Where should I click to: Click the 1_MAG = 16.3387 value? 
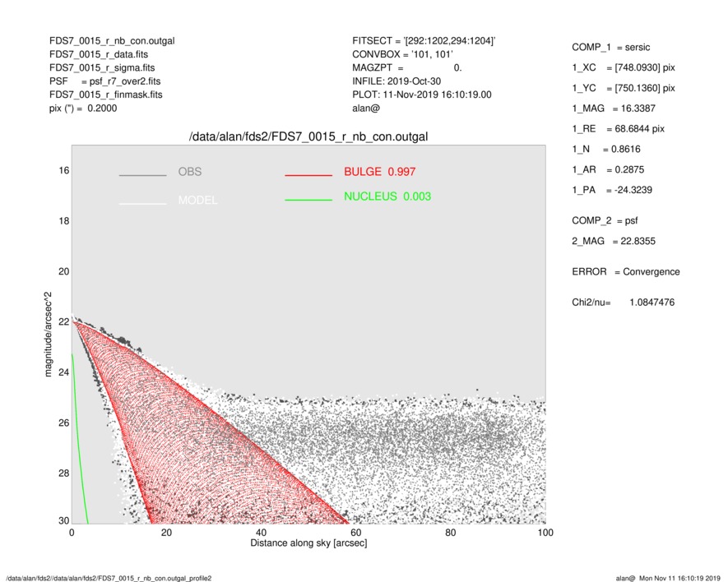click(x=614, y=109)
